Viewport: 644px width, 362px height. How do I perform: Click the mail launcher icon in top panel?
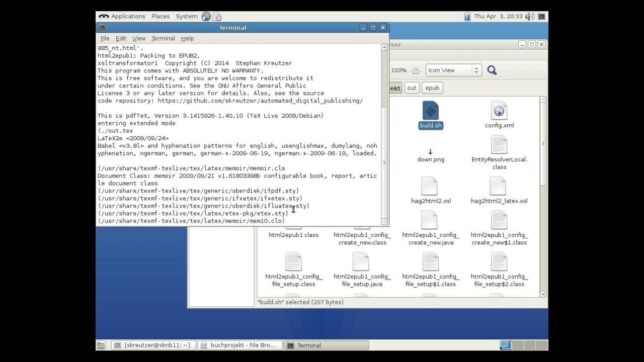[217, 17]
